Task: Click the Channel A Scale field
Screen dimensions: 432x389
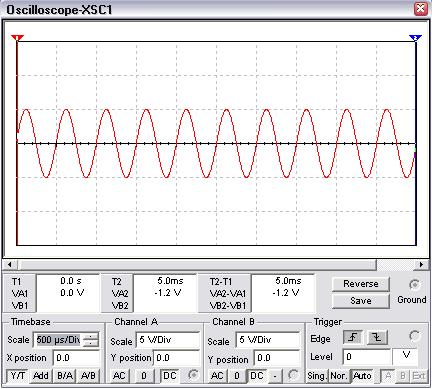Action: [168, 340]
